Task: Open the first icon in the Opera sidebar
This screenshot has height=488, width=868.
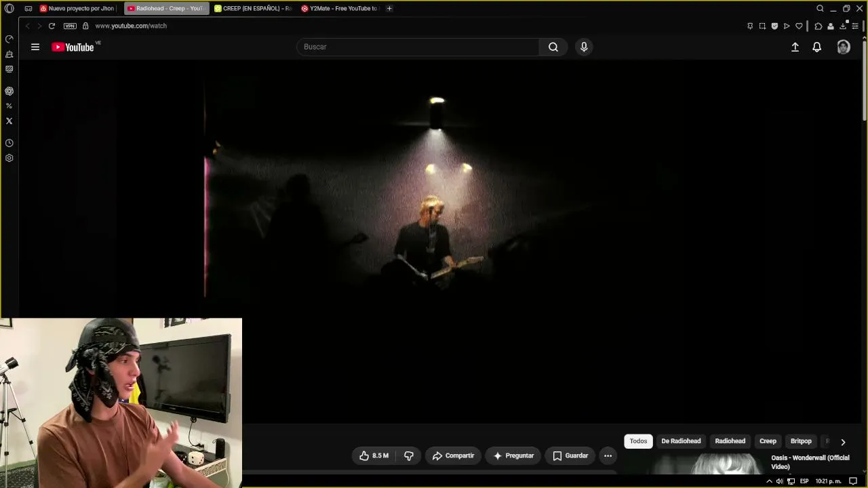Action: coord(9,39)
